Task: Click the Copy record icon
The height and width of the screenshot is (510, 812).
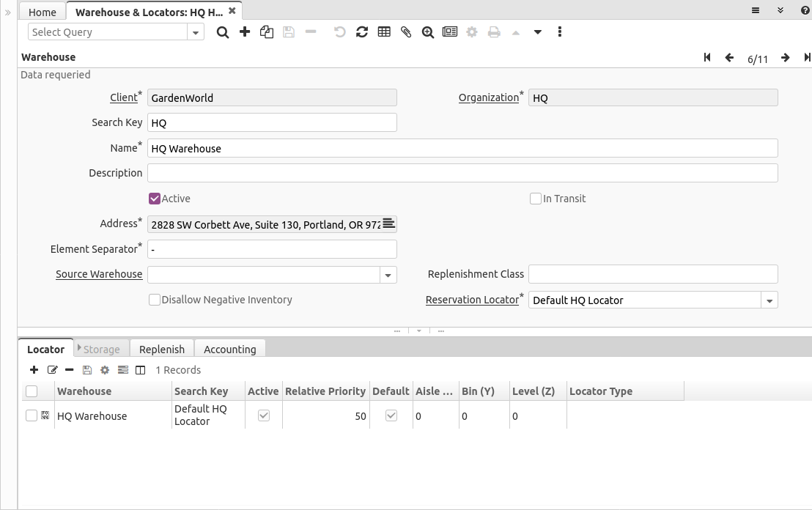Action: pyautogui.click(x=267, y=32)
